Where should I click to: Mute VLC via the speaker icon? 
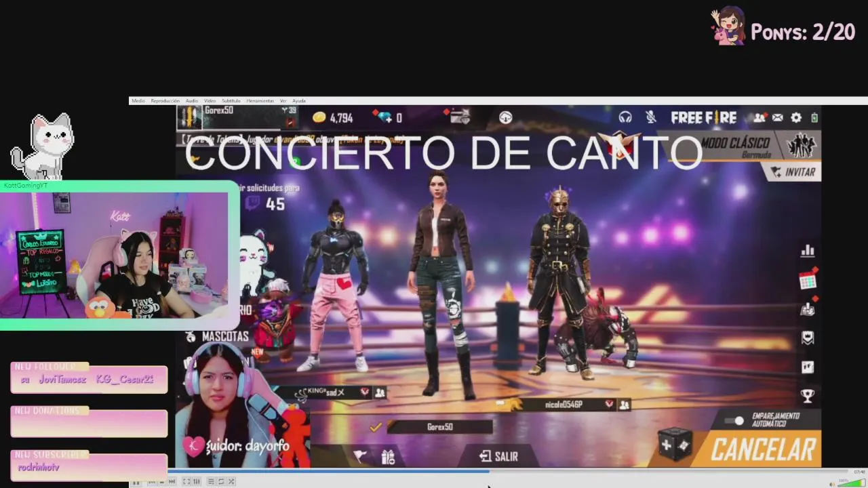coord(833,483)
